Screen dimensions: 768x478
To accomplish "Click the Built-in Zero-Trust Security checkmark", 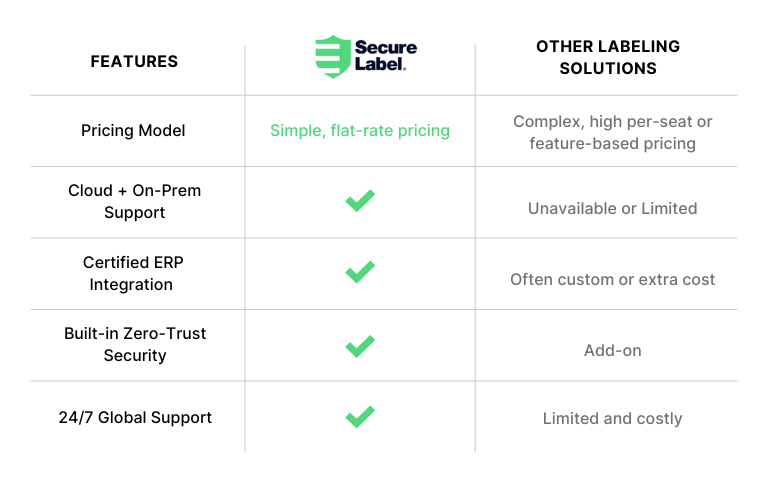I will coord(360,346).
